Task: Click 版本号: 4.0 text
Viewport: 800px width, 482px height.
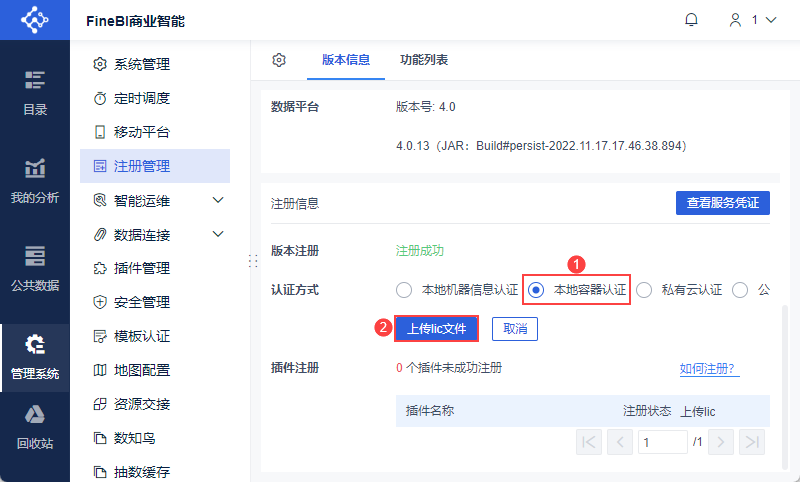Action: (426, 107)
